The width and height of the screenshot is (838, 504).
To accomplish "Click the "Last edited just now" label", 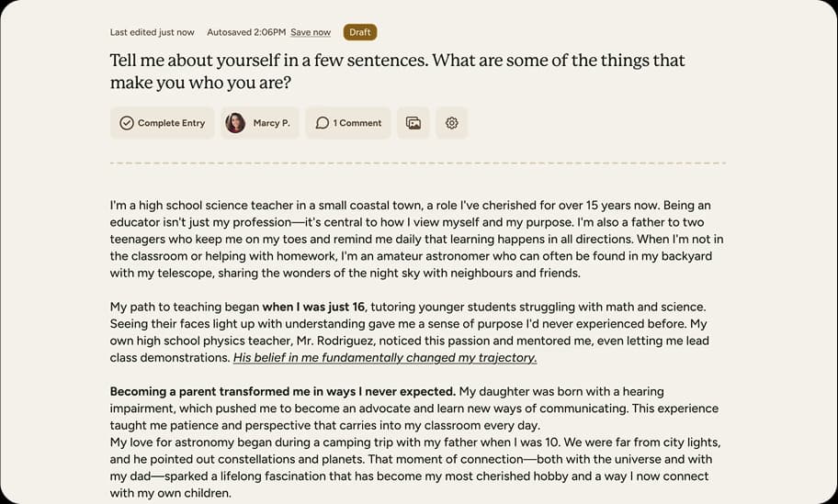I will pos(152,32).
